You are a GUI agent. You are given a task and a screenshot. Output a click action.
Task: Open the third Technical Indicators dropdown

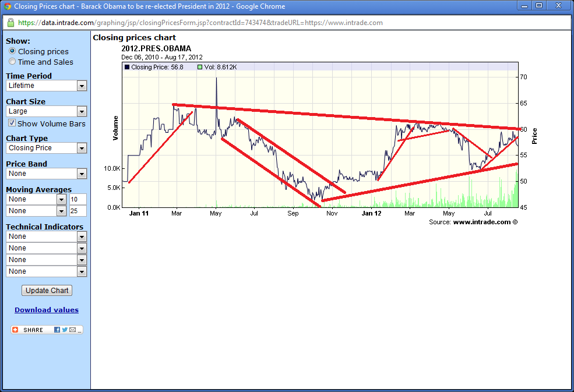pyautogui.click(x=47, y=260)
